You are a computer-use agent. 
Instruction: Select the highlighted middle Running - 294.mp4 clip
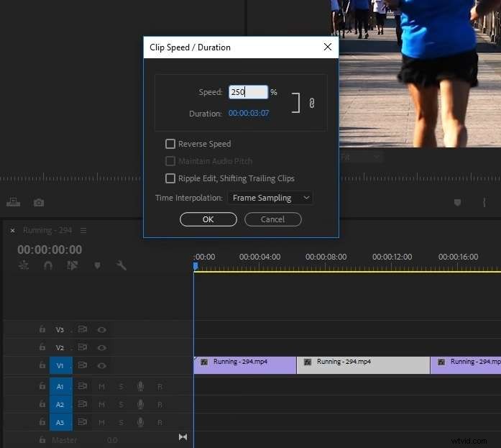[x=363, y=365]
